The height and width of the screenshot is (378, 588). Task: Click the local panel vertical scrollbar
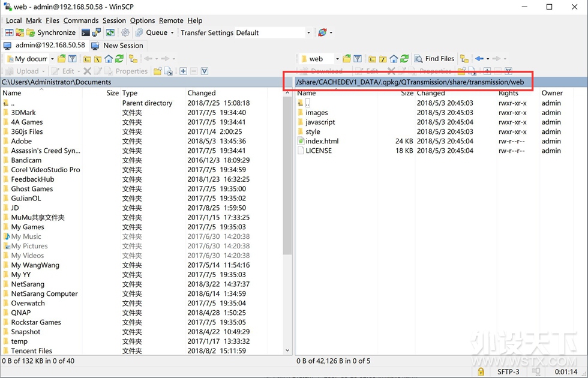[287, 176]
